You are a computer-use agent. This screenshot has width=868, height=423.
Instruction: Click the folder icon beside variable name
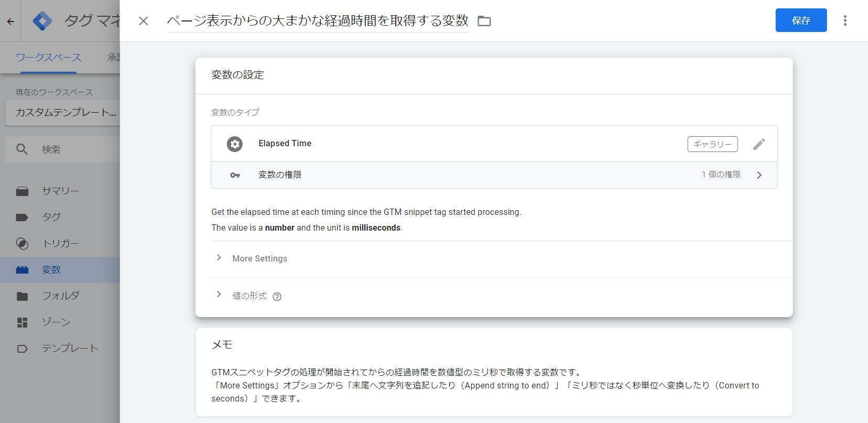coord(484,21)
